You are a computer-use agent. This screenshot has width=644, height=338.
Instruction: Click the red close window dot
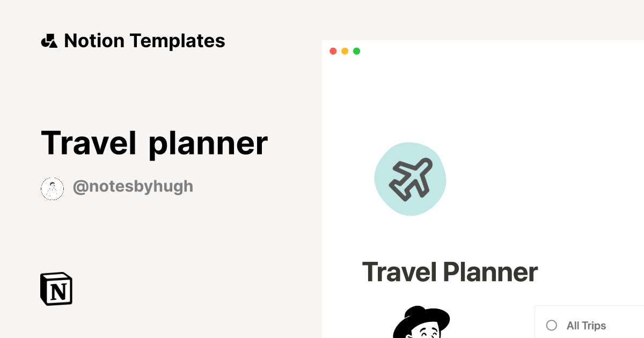point(333,51)
